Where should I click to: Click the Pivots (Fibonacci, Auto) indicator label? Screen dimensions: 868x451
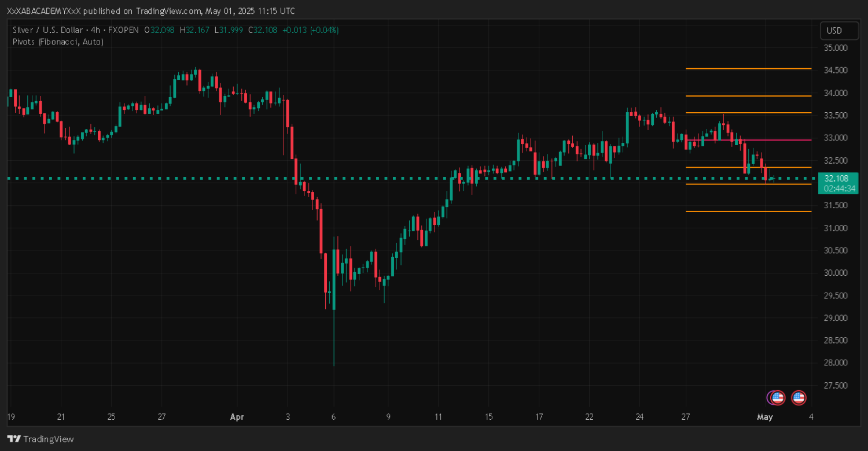tap(58, 42)
